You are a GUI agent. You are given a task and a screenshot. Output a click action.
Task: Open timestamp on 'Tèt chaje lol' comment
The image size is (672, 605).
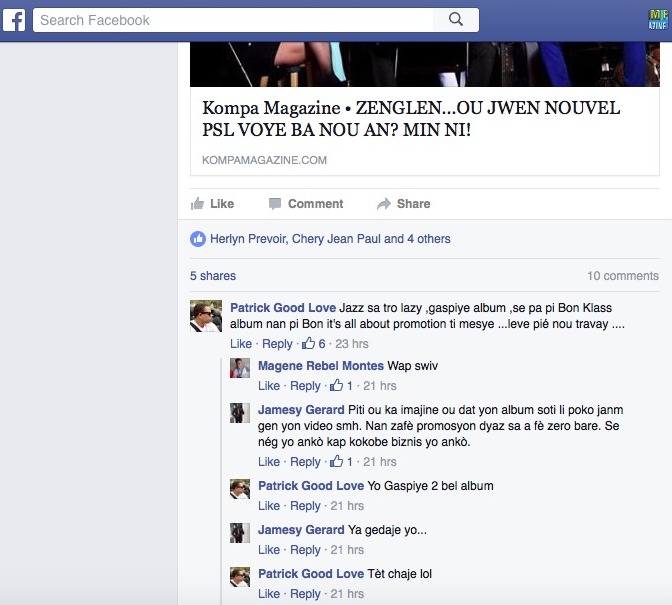tap(347, 594)
